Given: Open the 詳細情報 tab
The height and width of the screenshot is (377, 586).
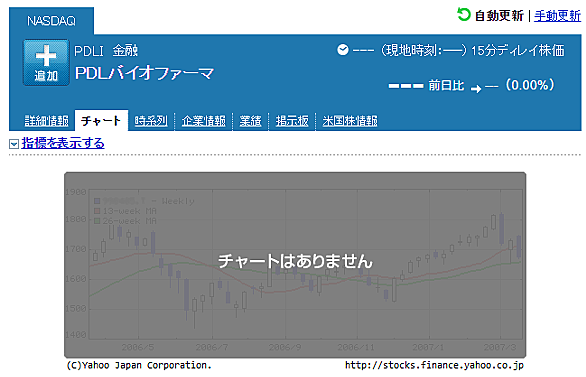Looking at the screenshot, I should coord(47,121).
